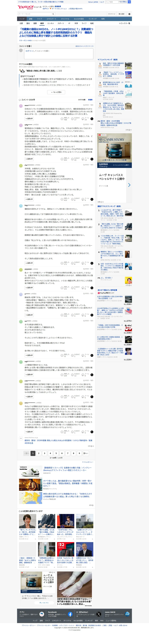
Task: Advance the ムーヴ キャンバス ad with right chevron
Action: 129,185
